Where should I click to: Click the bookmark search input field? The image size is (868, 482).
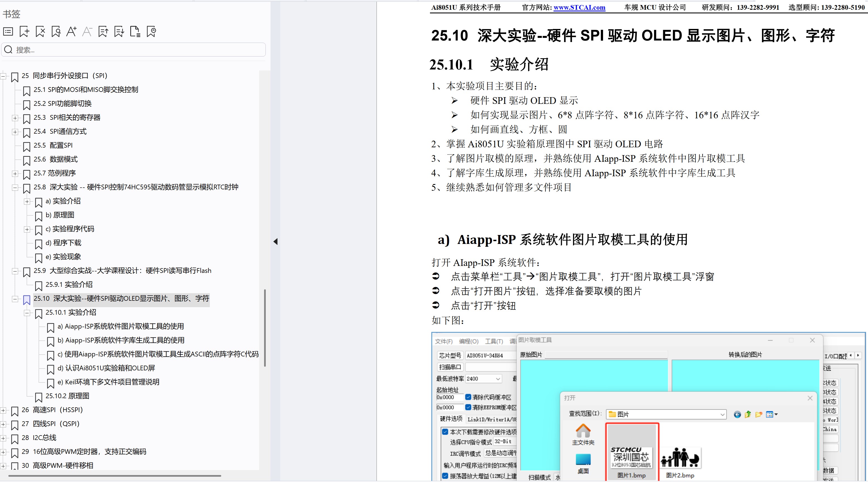135,50
